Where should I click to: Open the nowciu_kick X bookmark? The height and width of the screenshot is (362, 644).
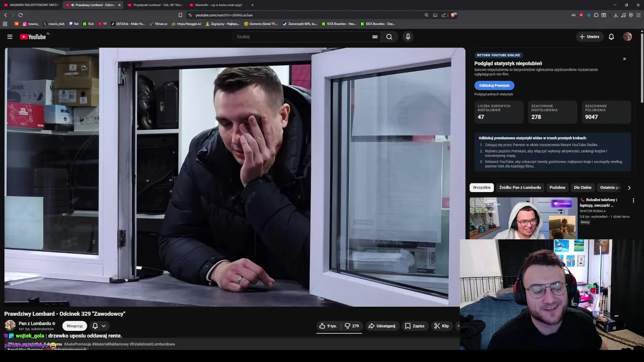pyautogui.click(x=54, y=24)
